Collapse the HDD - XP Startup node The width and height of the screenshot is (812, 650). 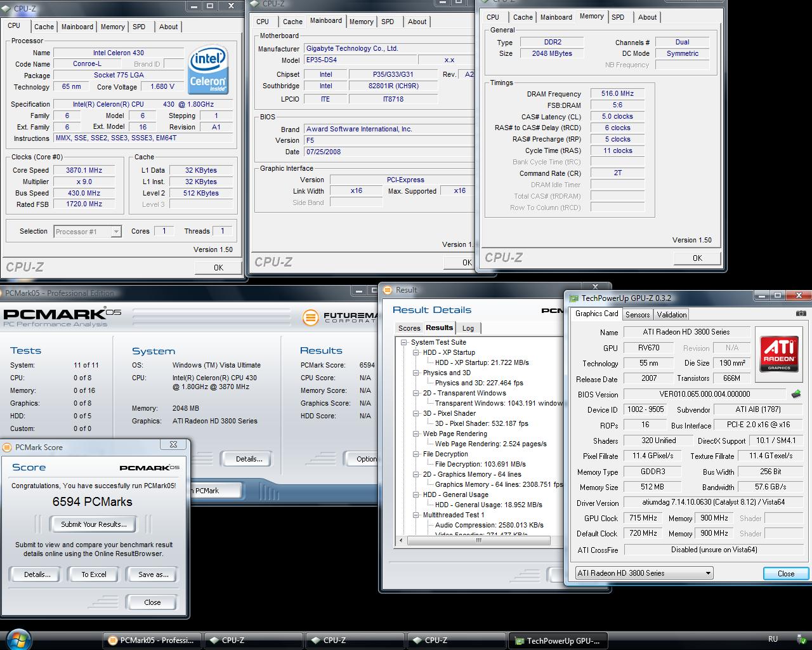416,352
